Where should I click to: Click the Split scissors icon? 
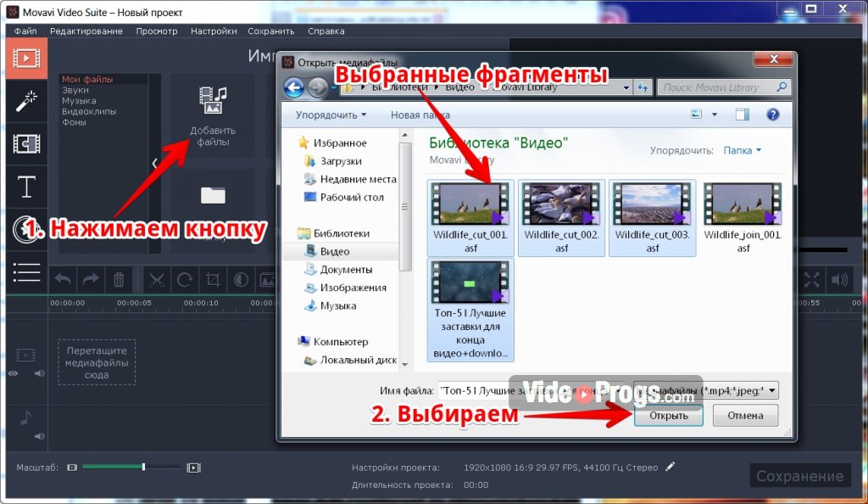157,280
